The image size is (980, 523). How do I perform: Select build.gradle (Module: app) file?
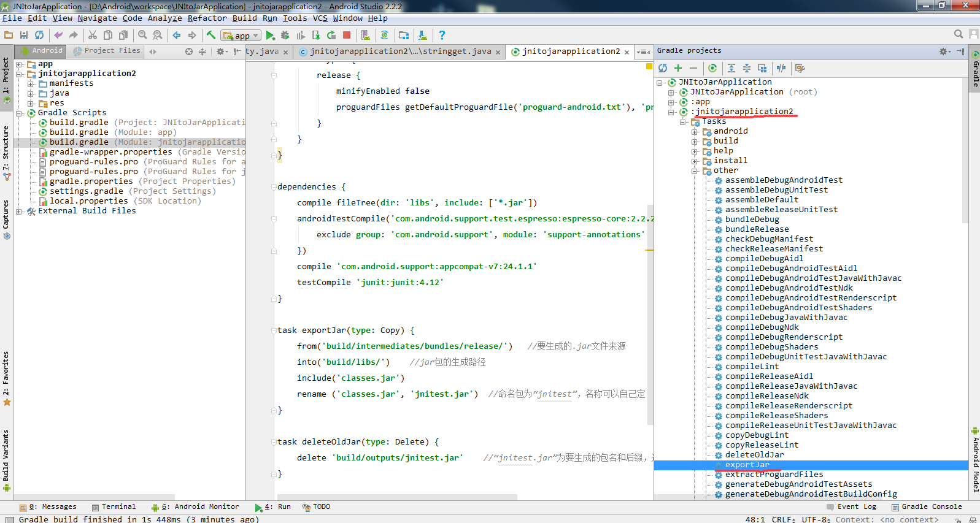coord(112,132)
